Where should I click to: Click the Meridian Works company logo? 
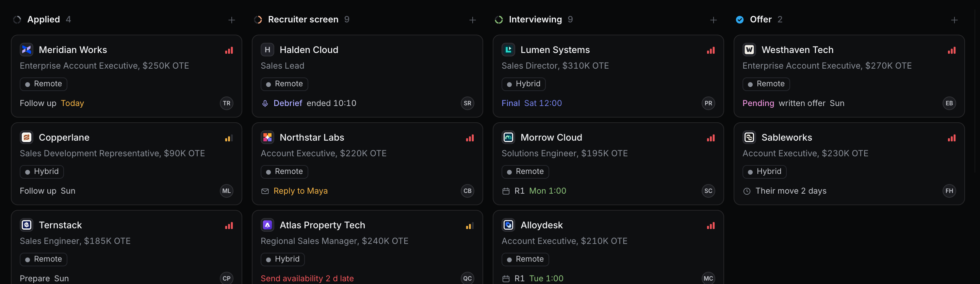click(27, 50)
